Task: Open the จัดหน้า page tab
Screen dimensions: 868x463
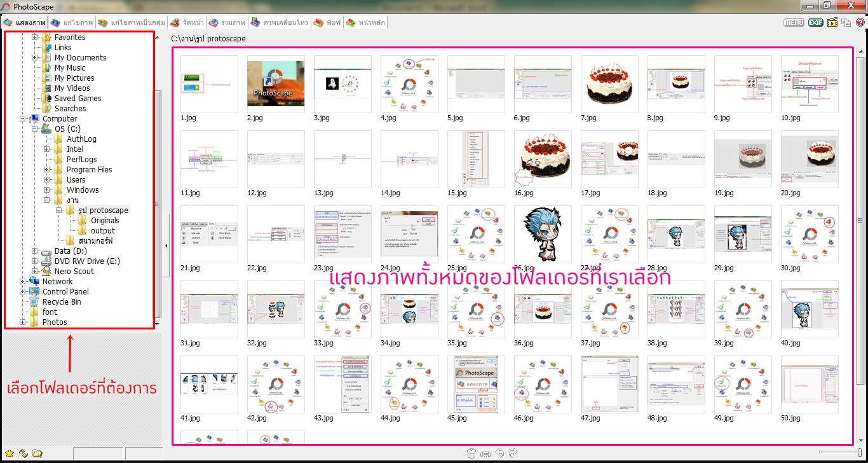Action: click(x=186, y=23)
